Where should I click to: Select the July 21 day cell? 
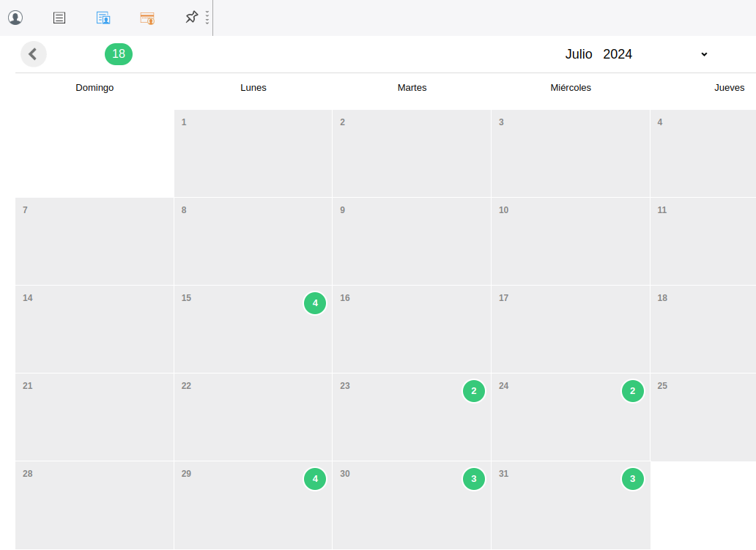pos(94,417)
